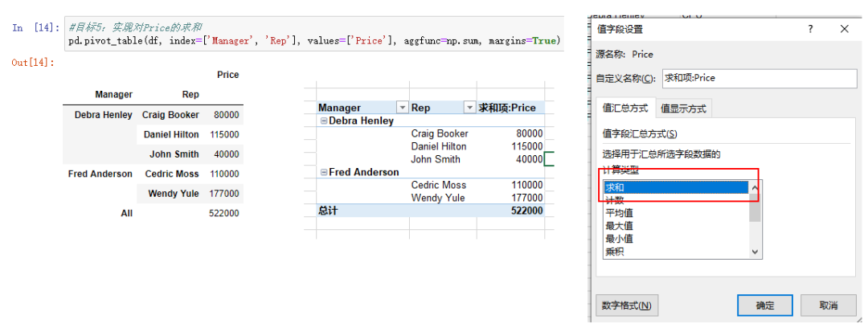868x336 pixels.
Task: Click Debra Henley in the pandas output
Action: (104, 115)
